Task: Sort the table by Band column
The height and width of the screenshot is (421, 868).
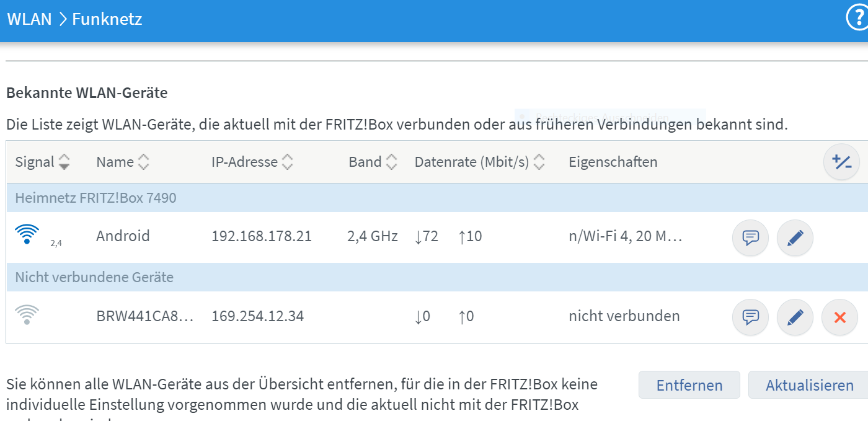Action: [x=373, y=162]
